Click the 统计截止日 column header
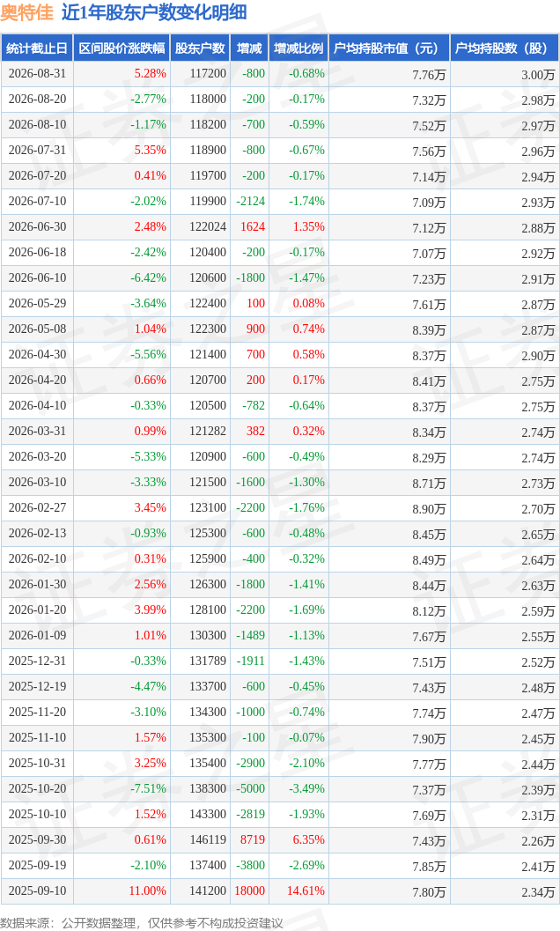 (37, 48)
